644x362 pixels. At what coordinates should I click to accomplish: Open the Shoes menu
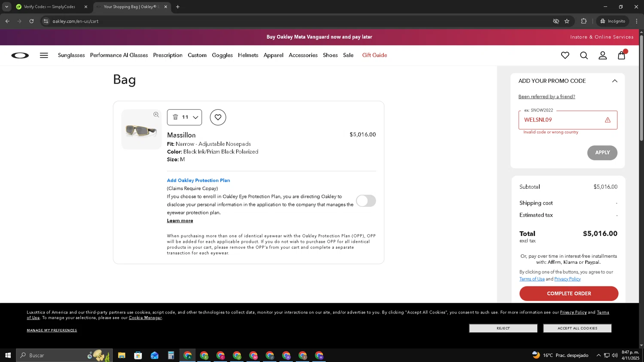[x=330, y=55]
